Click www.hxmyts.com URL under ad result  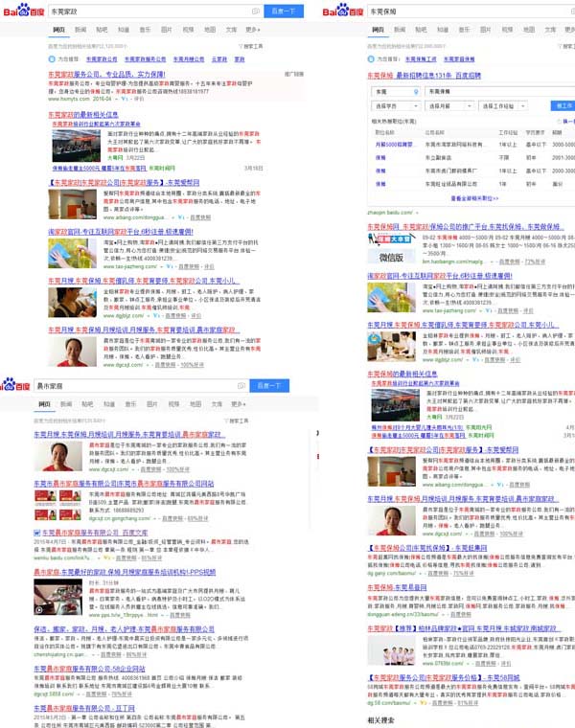[69, 99]
